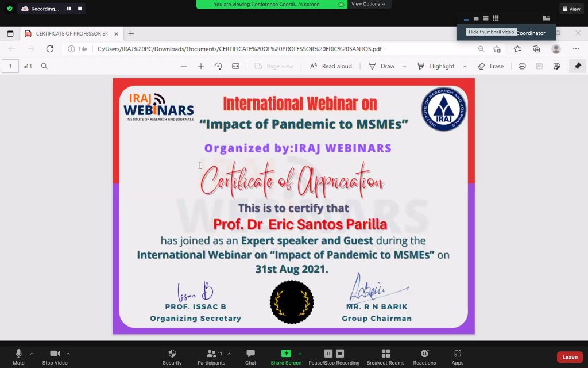Image resolution: width=588 pixels, height=368 pixels.
Task: Open the Chat panel
Action: tap(250, 354)
